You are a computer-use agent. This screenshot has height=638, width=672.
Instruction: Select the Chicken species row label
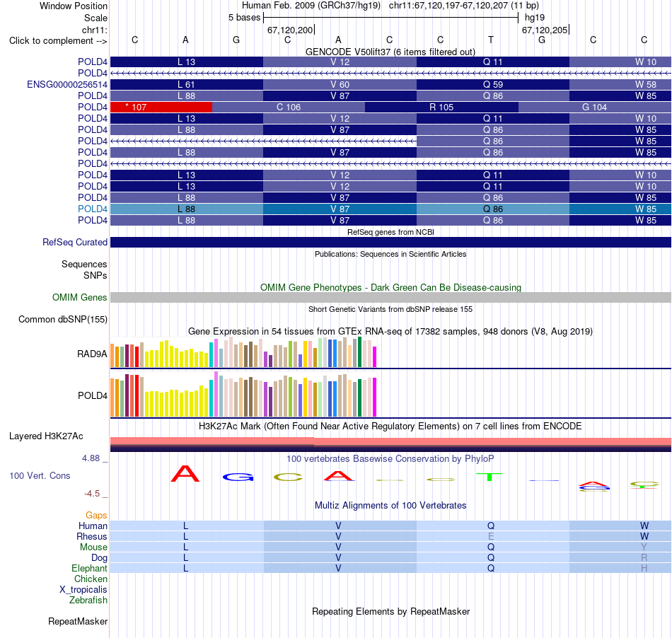tap(91, 579)
